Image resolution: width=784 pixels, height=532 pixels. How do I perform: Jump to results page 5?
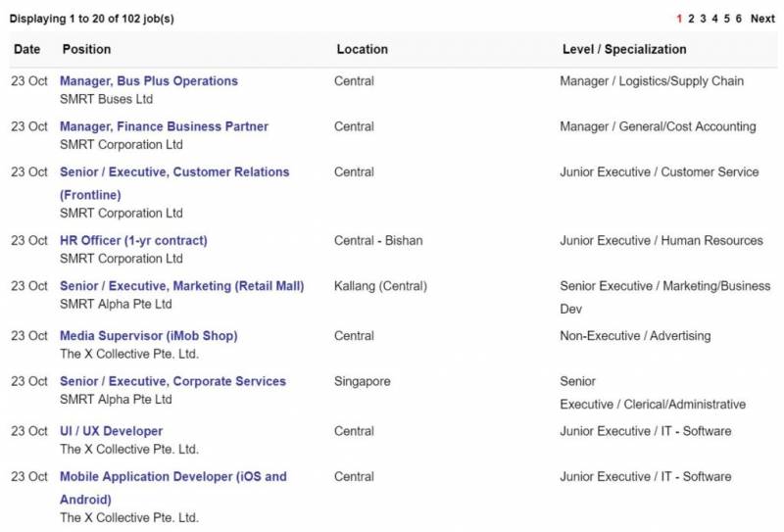(726, 19)
